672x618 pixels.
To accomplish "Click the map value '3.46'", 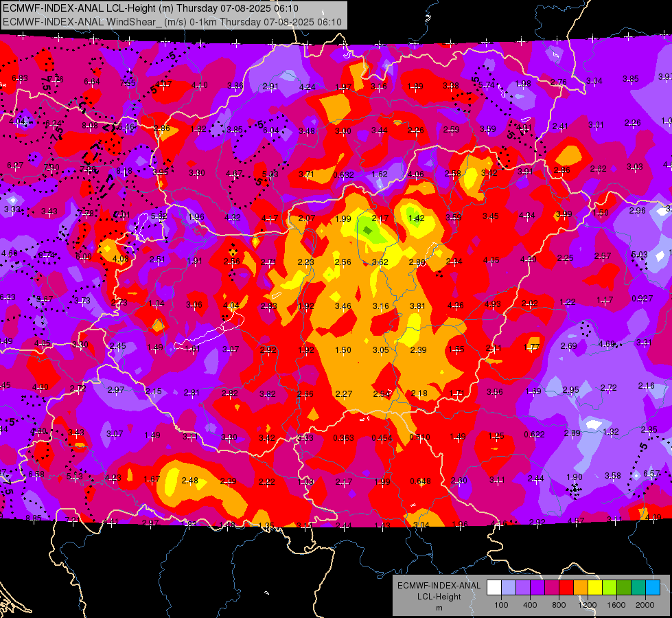I will 343,306.
